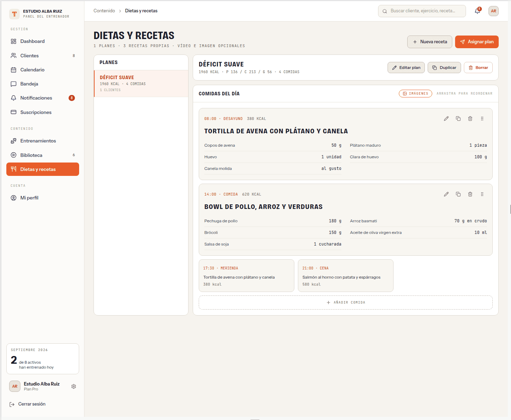The image size is (511, 420).
Task: Delete the Comida meal with trash icon
Action: pyautogui.click(x=470, y=194)
